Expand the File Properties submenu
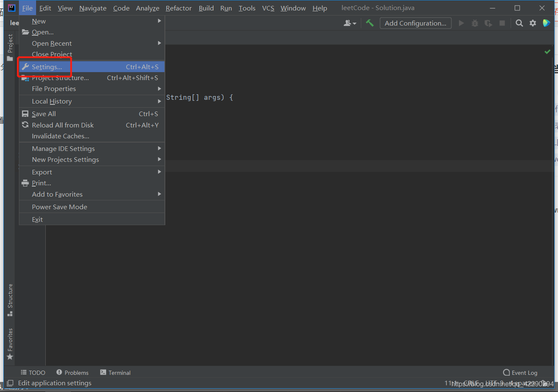This screenshot has height=392, width=558. 92,88
